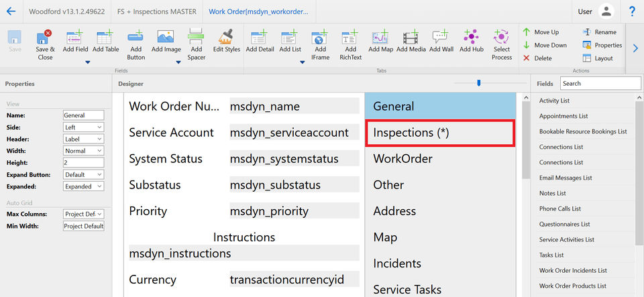This screenshot has width=644, height=297.
Task: Select the msdyn_serviceaccount field
Action: pyautogui.click(x=294, y=133)
